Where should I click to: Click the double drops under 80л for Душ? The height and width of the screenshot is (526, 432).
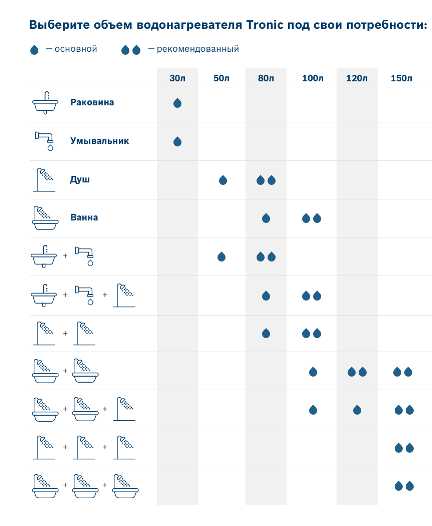pos(266,180)
